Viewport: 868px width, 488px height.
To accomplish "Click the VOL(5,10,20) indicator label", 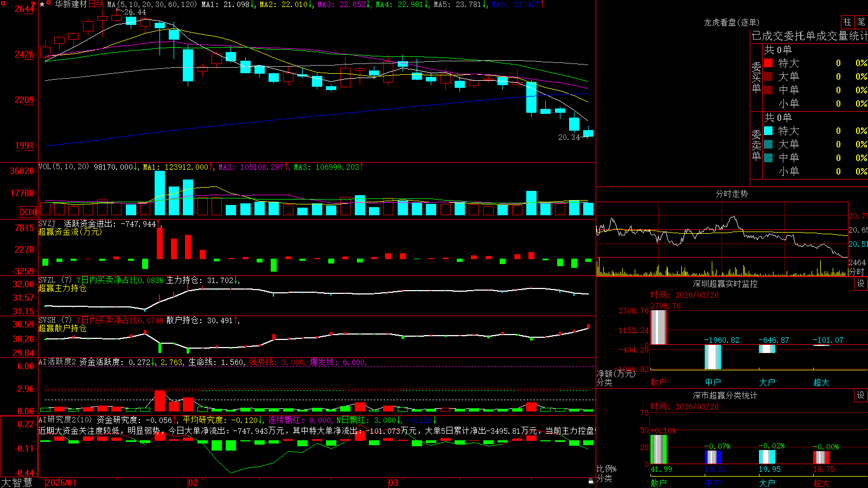I will pos(63,166).
